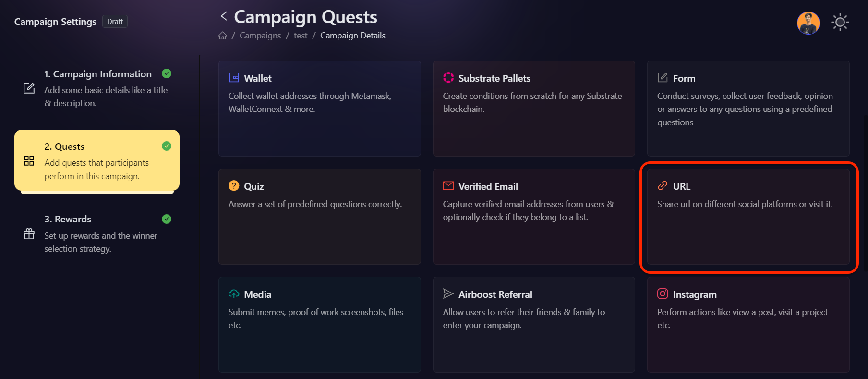Viewport: 868px width, 379px height.
Task: Click the Substrate Pallets icon
Action: coord(448,78)
